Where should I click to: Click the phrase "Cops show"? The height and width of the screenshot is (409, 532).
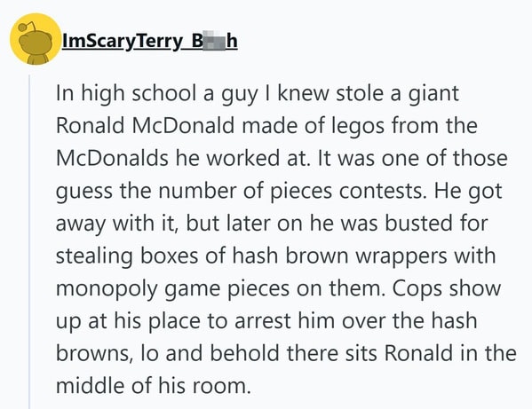point(447,289)
